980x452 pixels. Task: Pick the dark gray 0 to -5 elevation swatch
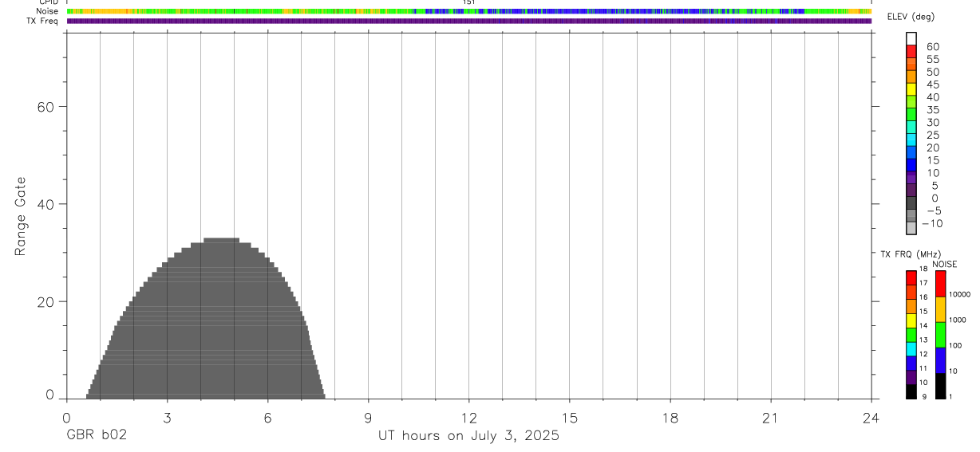[911, 203]
